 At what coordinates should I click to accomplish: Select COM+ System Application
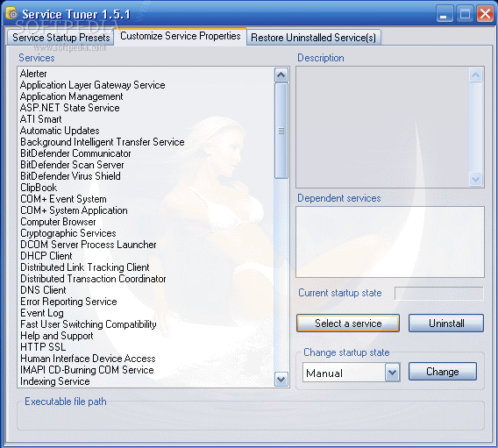click(x=74, y=210)
